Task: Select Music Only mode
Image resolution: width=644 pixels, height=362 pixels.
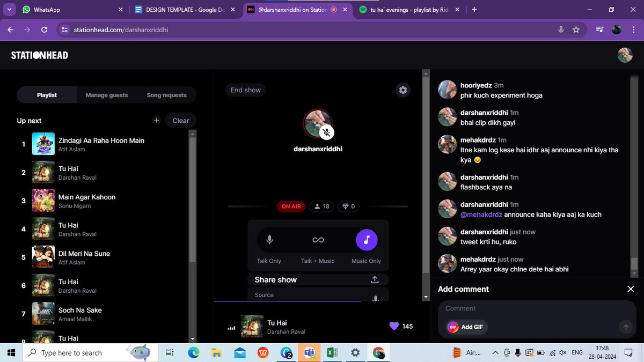Action: click(x=367, y=240)
